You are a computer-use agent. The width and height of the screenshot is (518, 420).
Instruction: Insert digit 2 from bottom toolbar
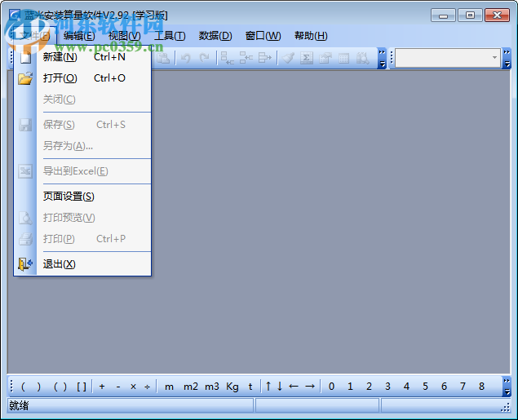click(x=369, y=387)
